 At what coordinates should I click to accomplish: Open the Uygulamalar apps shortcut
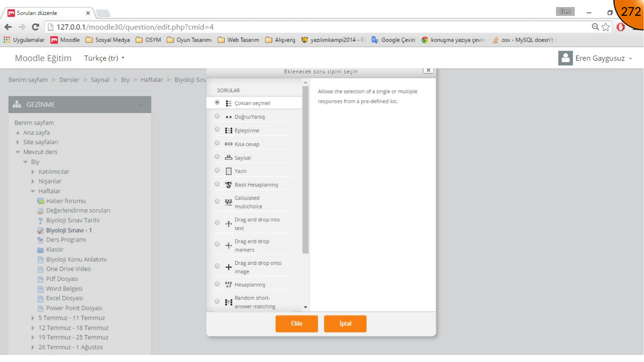(24, 40)
